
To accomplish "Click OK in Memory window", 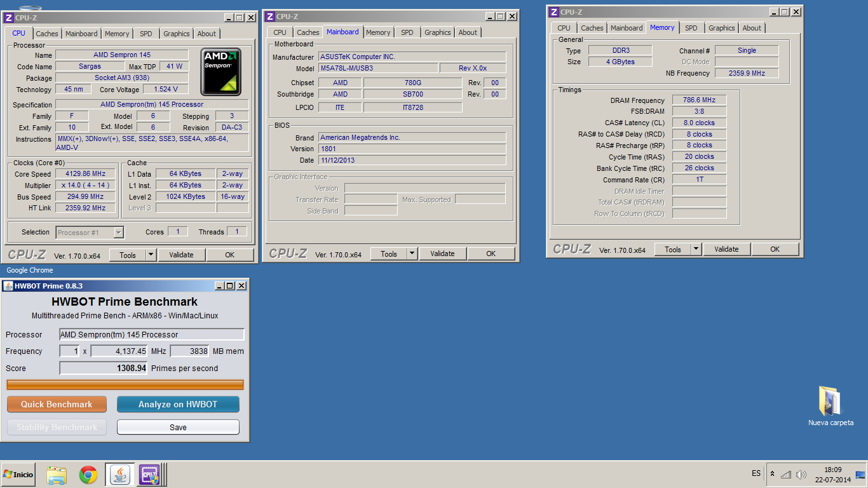I will [775, 249].
